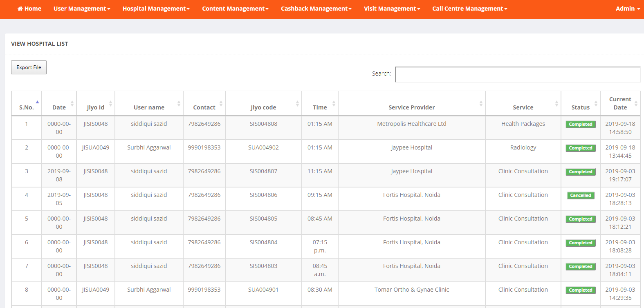Select the 2019-09-08 date cell
The image size is (644, 308).
tap(59, 175)
